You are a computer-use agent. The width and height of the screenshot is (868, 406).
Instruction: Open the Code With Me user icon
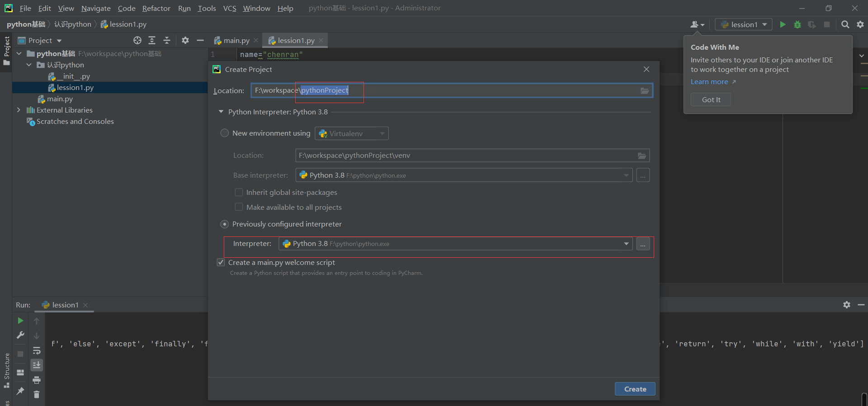click(x=697, y=24)
